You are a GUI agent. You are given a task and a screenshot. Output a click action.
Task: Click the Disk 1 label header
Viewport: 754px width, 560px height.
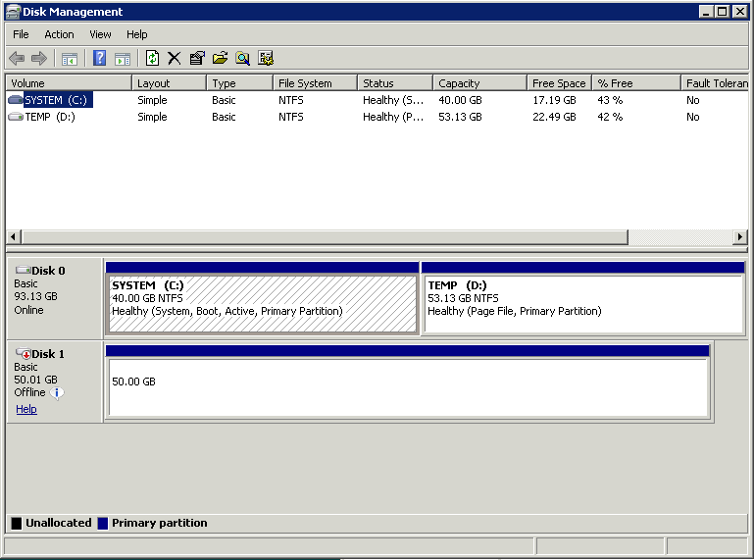(48, 354)
